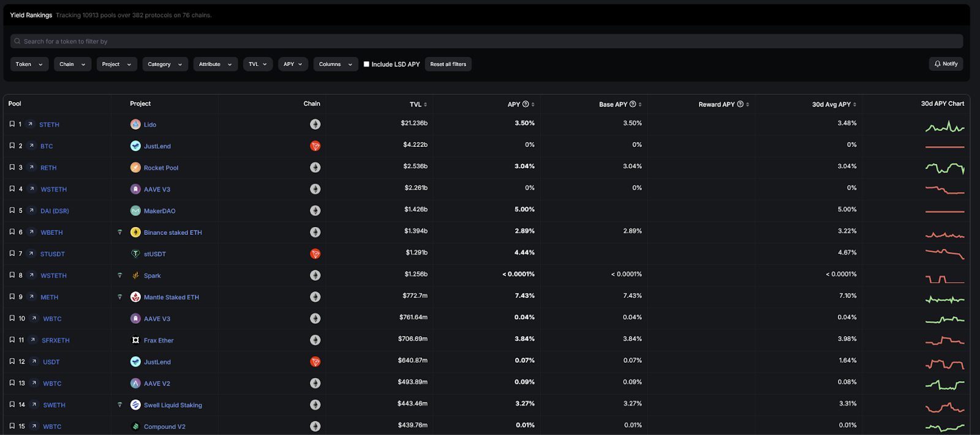Open the Attribute filter dropdown
Viewport: 980px width, 435px height.
[216, 64]
